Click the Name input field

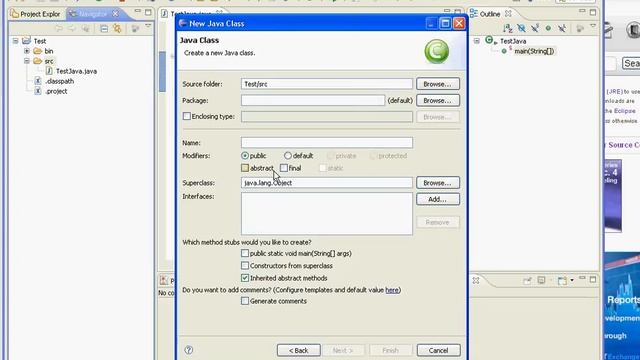click(x=327, y=142)
